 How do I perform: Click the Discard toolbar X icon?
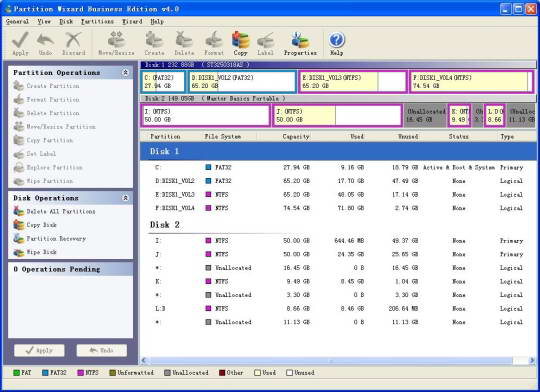[73, 40]
